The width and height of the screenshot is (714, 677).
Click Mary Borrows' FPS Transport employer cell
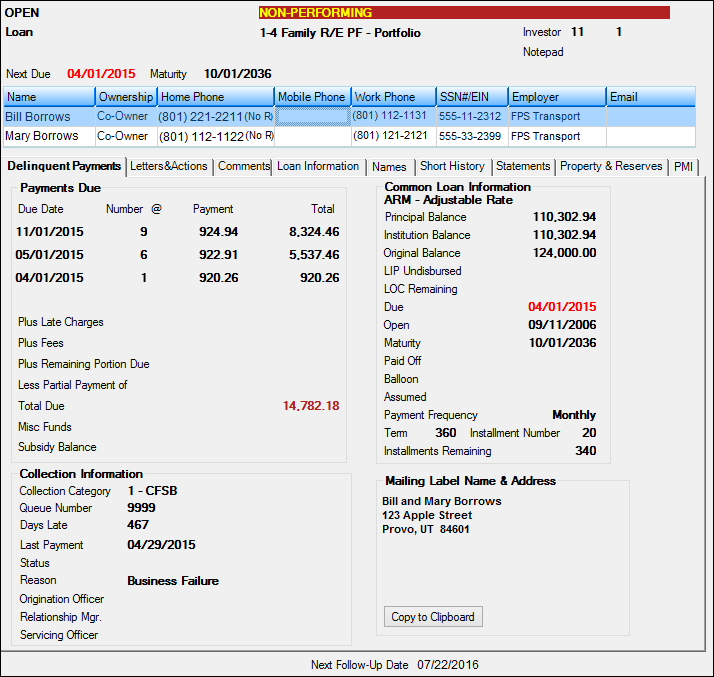coord(557,136)
